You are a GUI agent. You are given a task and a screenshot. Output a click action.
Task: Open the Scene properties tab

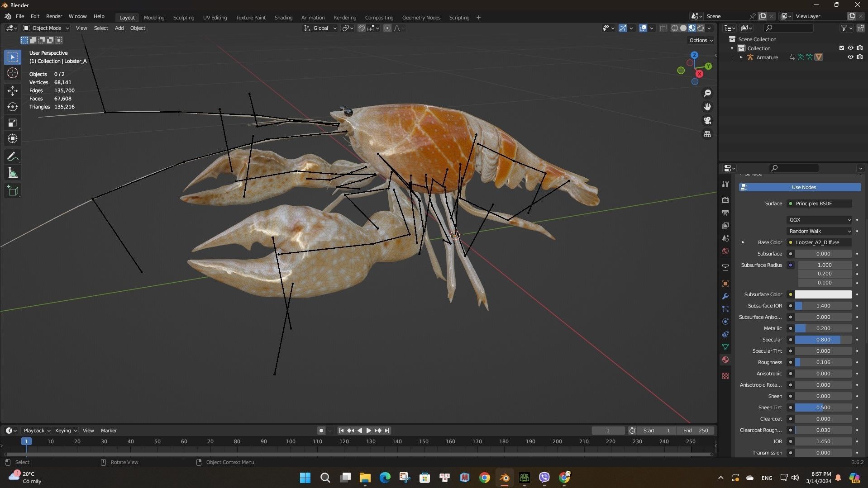click(x=725, y=238)
